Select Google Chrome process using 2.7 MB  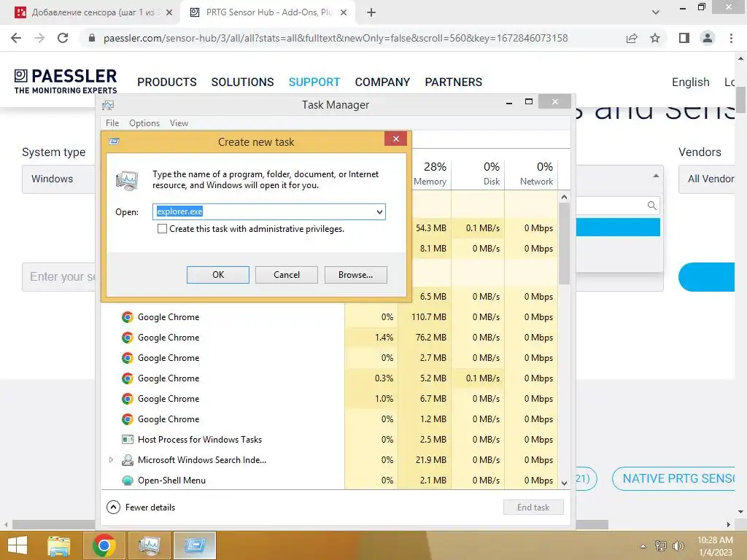click(x=329, y=358)
